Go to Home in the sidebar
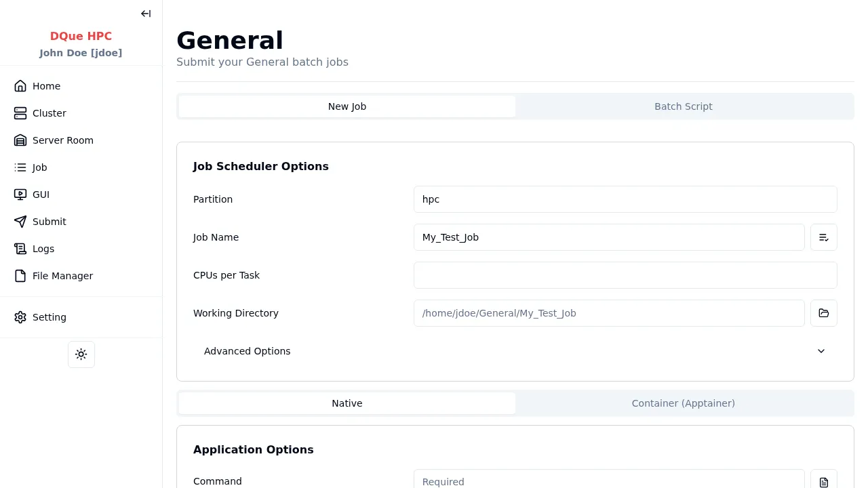 (x=46, y=86)
